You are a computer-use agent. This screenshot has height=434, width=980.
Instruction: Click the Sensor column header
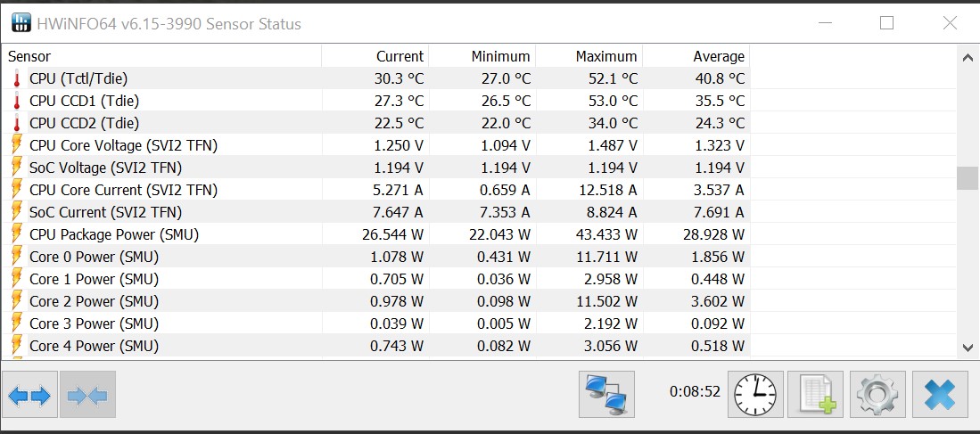[x=161, y=56]
